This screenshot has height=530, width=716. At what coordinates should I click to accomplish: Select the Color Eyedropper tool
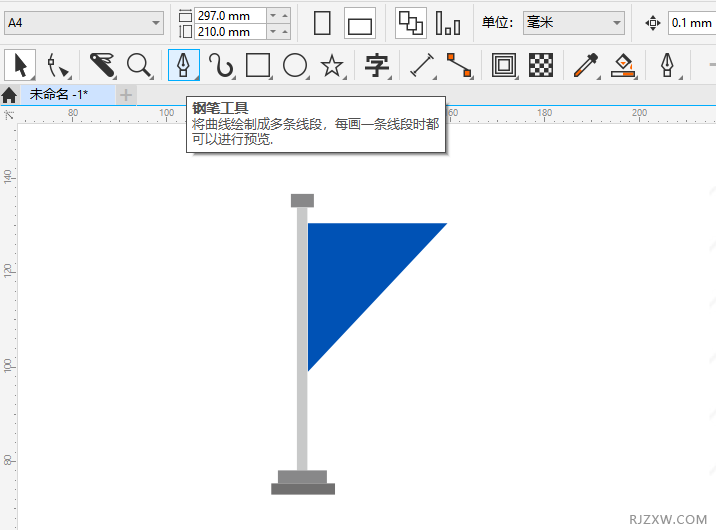[586, 65]
